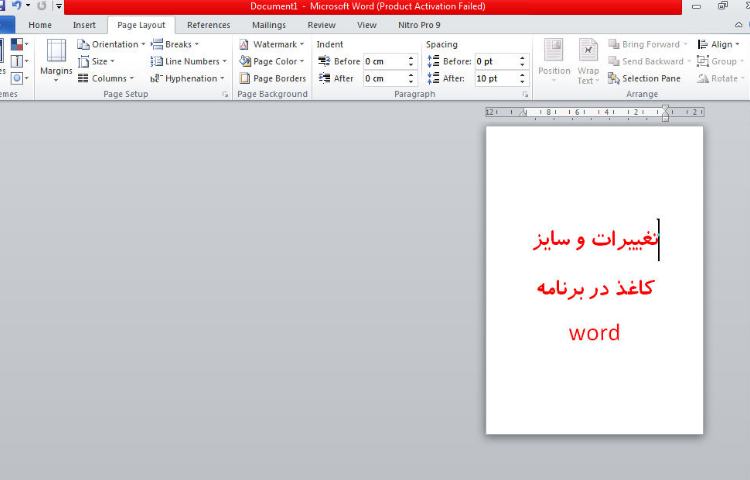Click the Group objects button

tap(720, 61)
